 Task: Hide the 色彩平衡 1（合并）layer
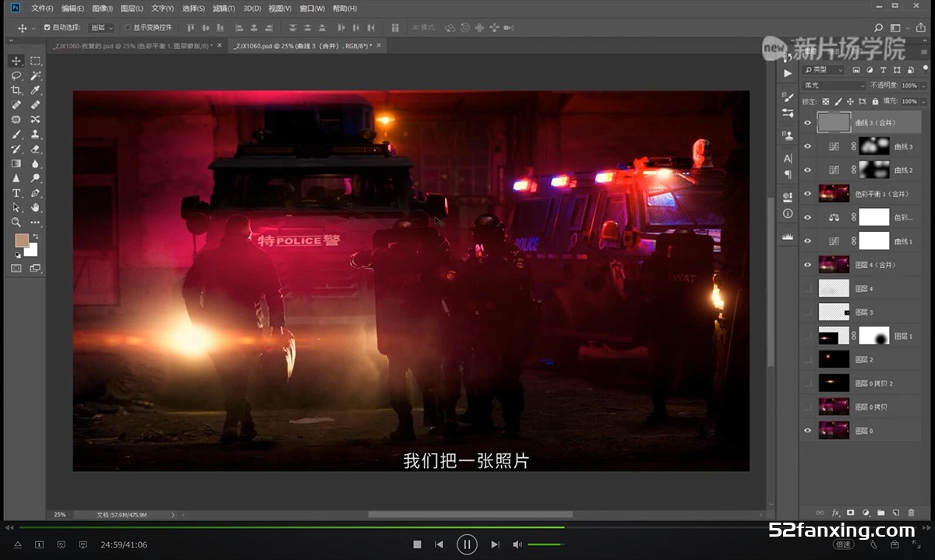(807, 194)
